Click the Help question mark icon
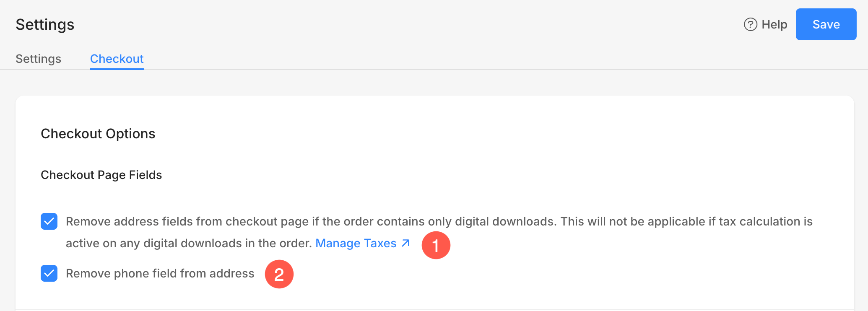This screenshot has height=311, width=868. (750, 25)
